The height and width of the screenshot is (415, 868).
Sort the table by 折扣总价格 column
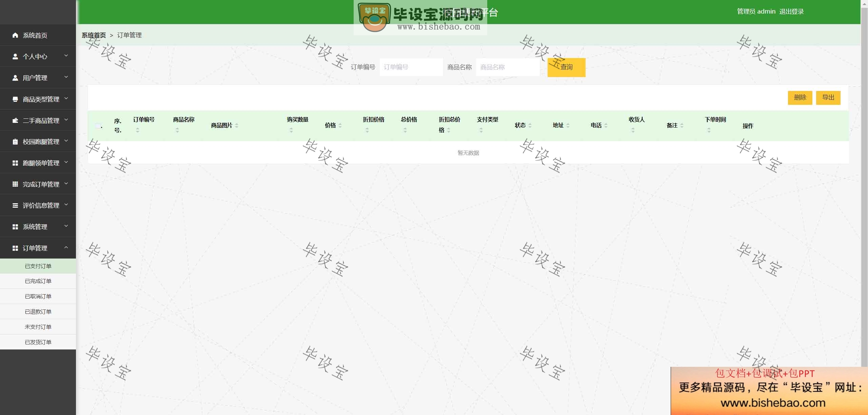448,130
